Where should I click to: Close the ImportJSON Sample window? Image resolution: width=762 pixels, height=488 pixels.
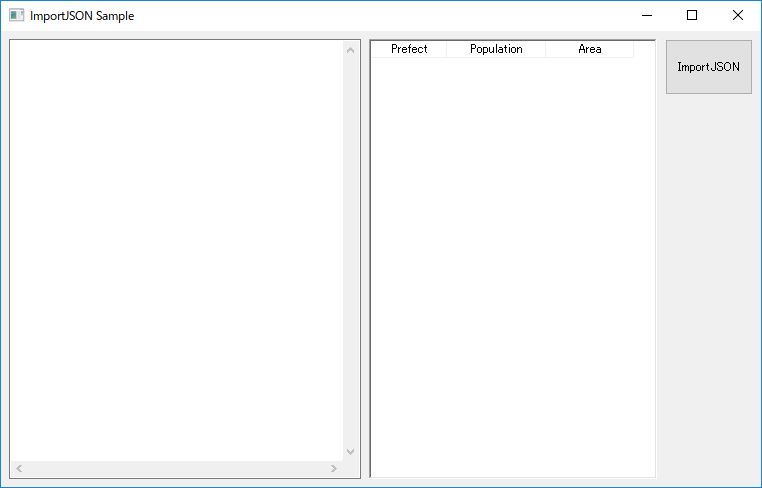pyautogui.click(x=738, y=15)
